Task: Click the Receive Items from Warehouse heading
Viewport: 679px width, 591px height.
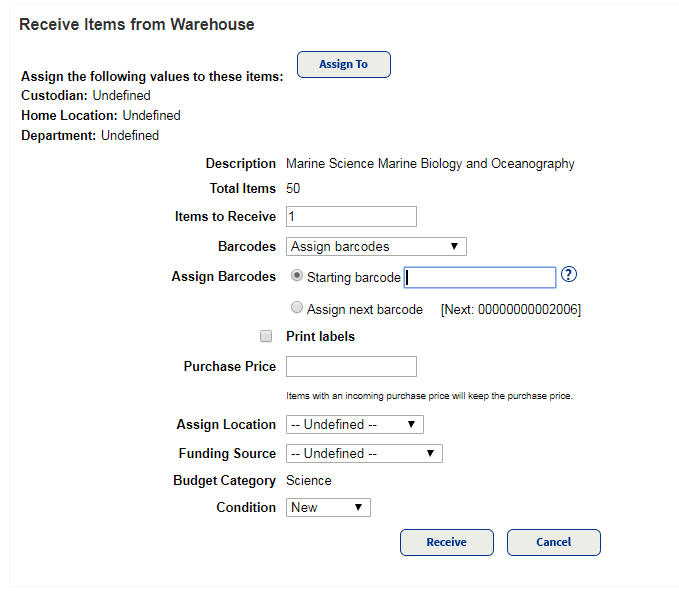Action: [137, 24]
